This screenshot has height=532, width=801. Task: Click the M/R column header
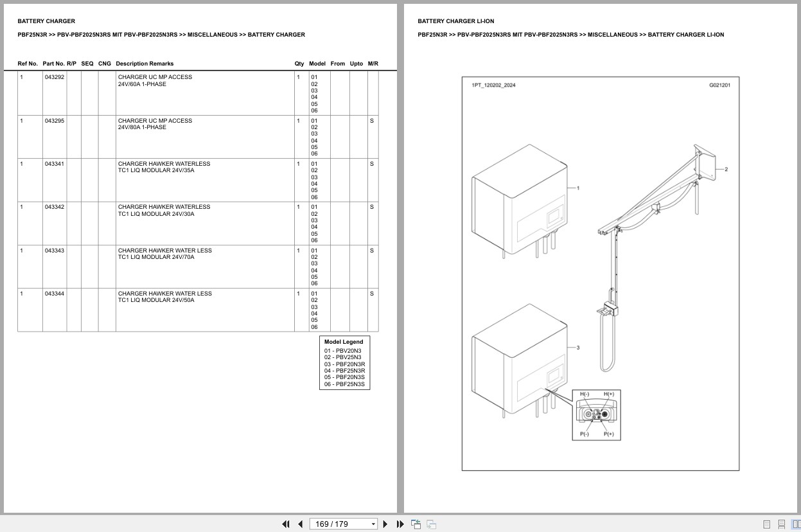pyautogui.click(x=373, y=64)
